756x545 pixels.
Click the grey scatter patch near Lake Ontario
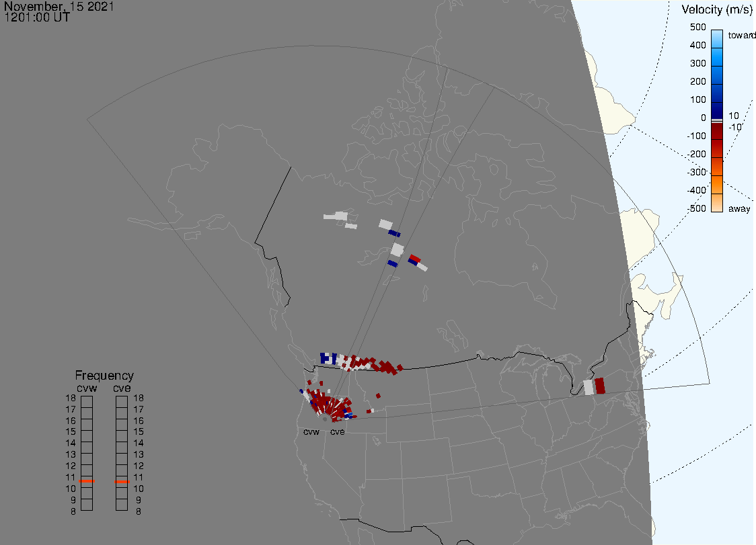point(589,388)
